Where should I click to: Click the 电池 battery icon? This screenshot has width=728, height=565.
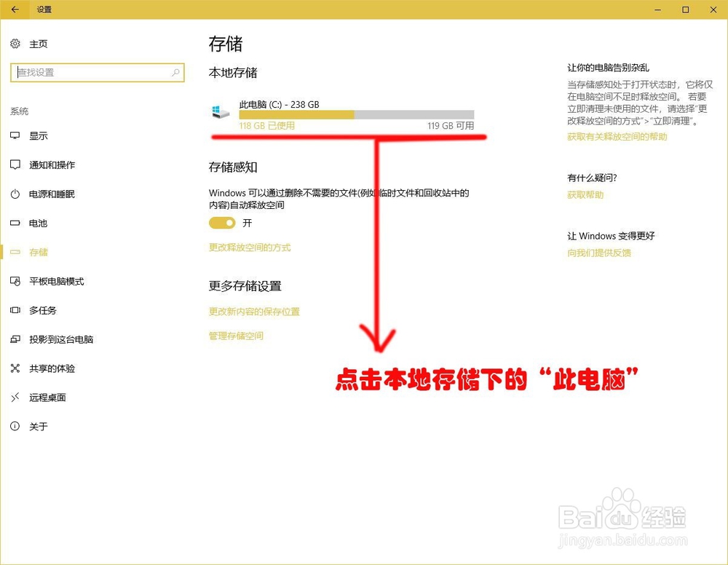(x=15, y=224)
